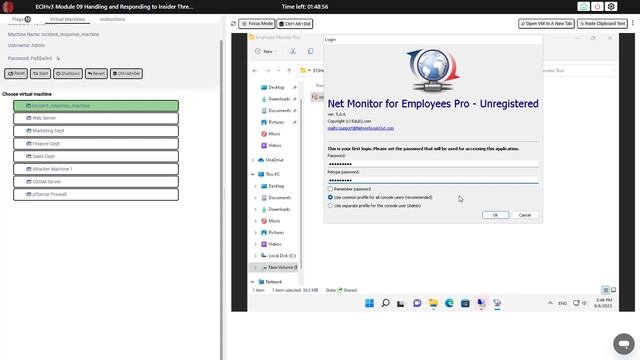Open Microsoft Edge from the taskbar

[x=449, y=303]
